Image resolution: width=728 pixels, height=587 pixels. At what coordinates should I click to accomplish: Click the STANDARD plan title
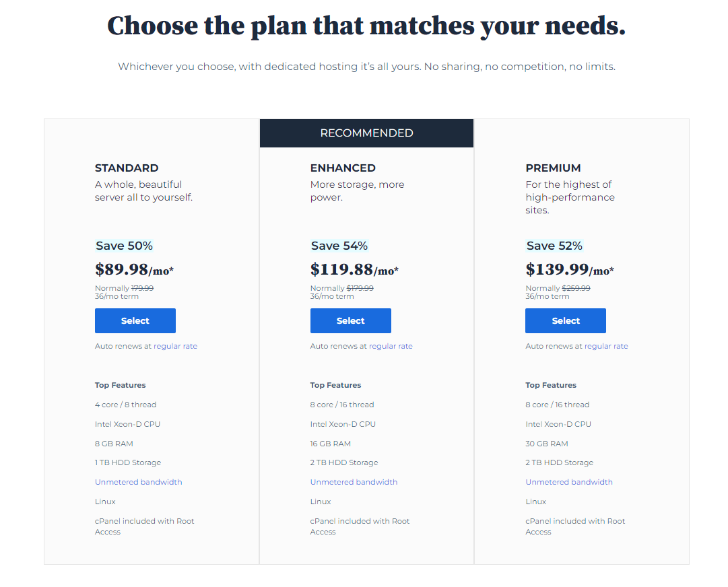click(127, 168)
